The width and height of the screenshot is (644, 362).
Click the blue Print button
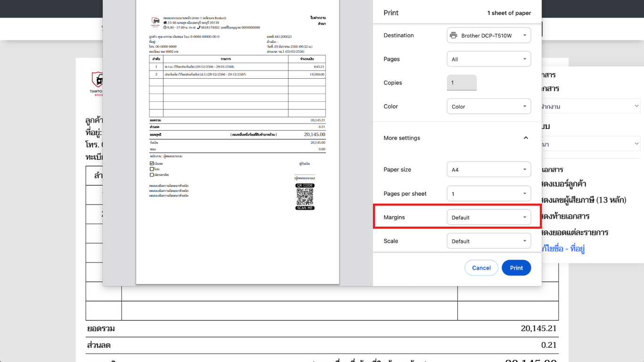point(516,268)
